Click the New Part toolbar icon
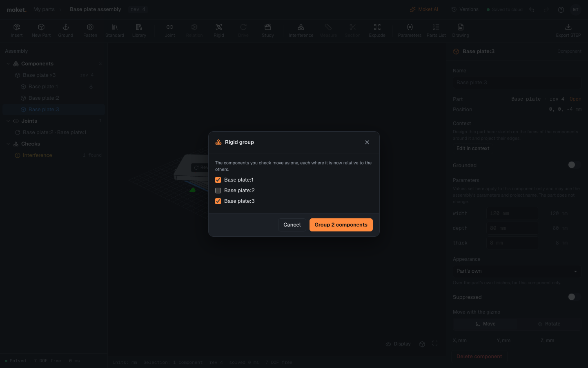The width and height of the screenshot is (588, 368). pyautogui.click(x=41, y=30)
